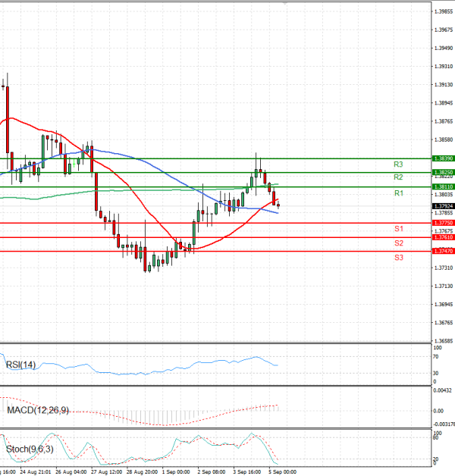Click the MACD(12,26,9) indicator label

point(37,410)
